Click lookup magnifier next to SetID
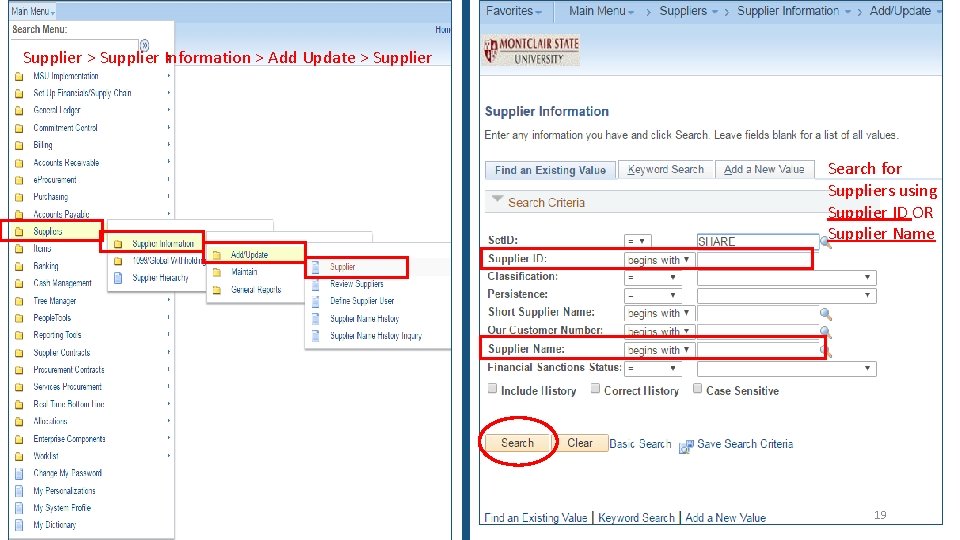The height and width of the screenshot is (540, 960). pyautogui.click(x=825, y=242)
